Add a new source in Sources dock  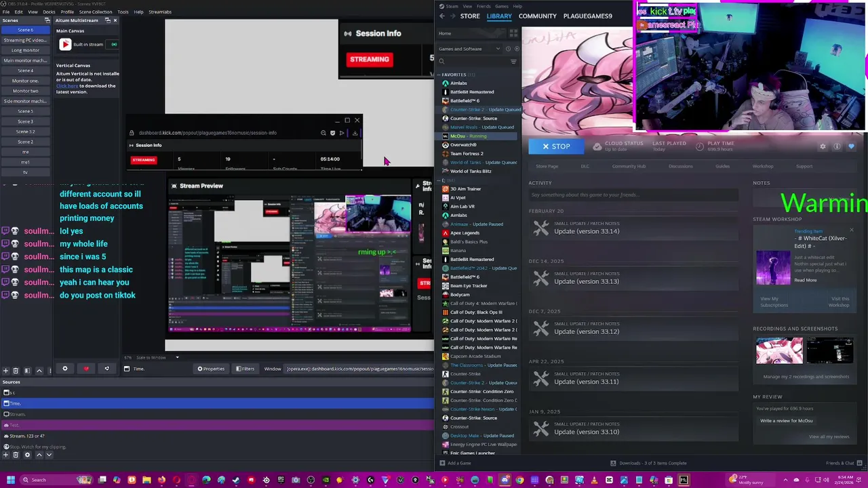click(5, 455)
